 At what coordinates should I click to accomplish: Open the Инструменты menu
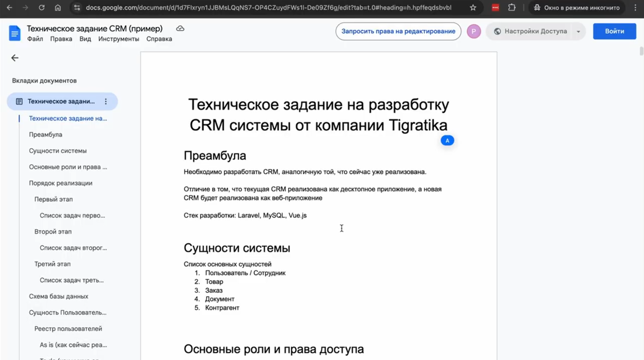pos(119,39)
